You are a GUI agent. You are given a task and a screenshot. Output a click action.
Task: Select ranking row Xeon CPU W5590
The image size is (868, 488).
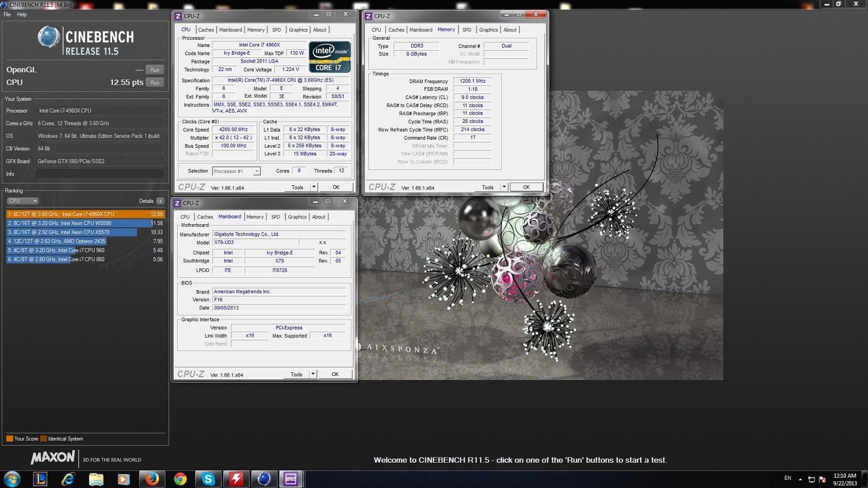85,223
